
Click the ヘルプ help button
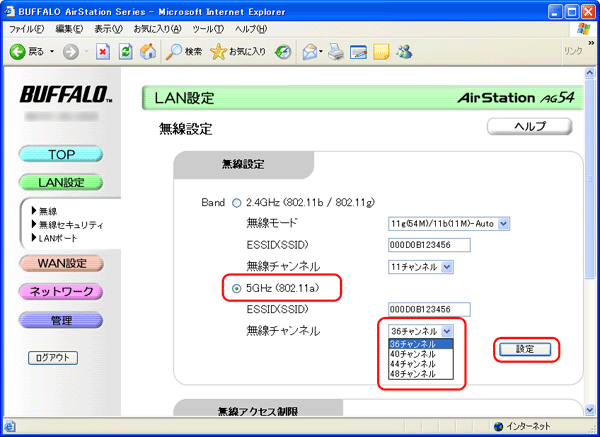click(529, 127)
